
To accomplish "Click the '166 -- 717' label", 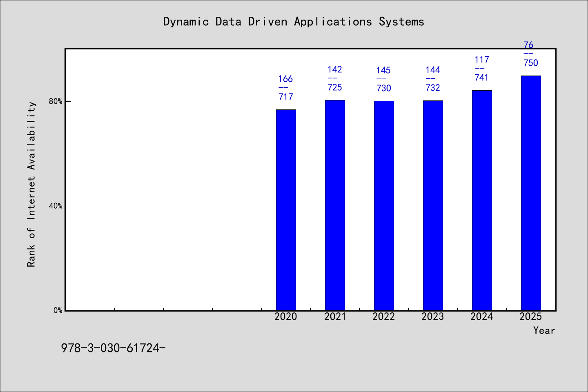I will coord(286,88).
